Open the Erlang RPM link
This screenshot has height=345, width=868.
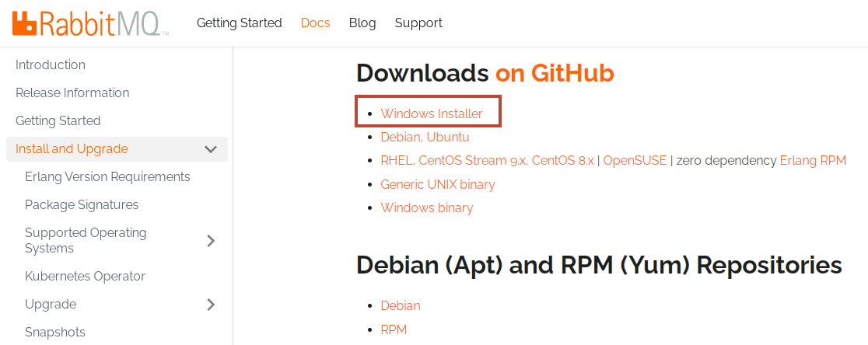814,161
